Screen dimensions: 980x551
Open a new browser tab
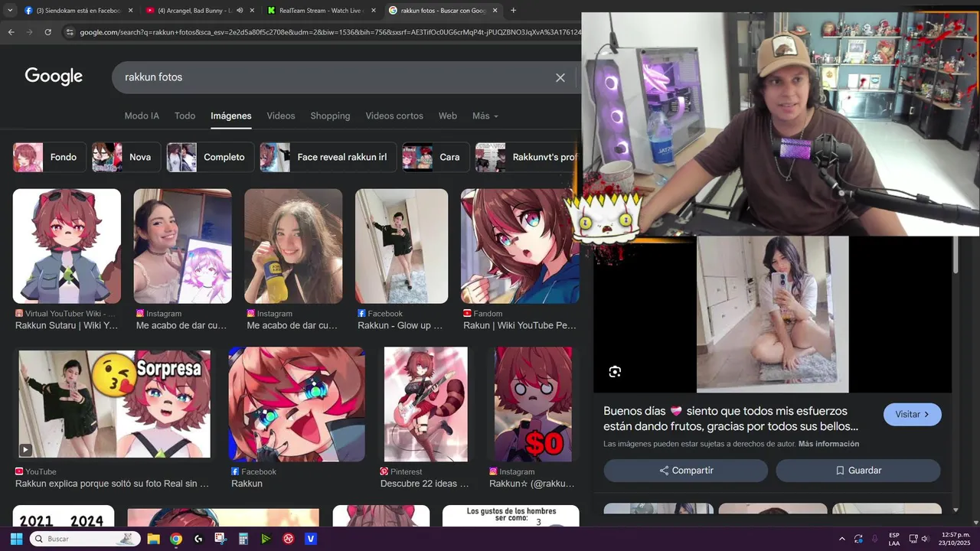(x=513, y=10)
